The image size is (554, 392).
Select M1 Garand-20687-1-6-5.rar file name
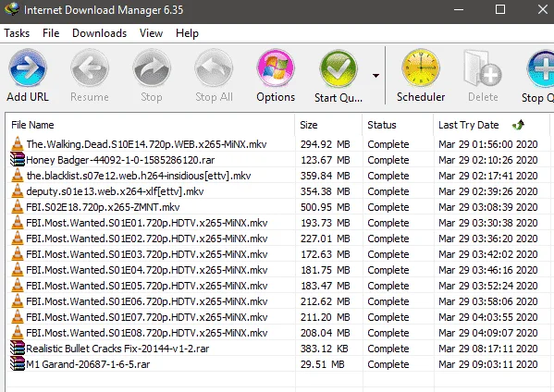click(88, 364)
